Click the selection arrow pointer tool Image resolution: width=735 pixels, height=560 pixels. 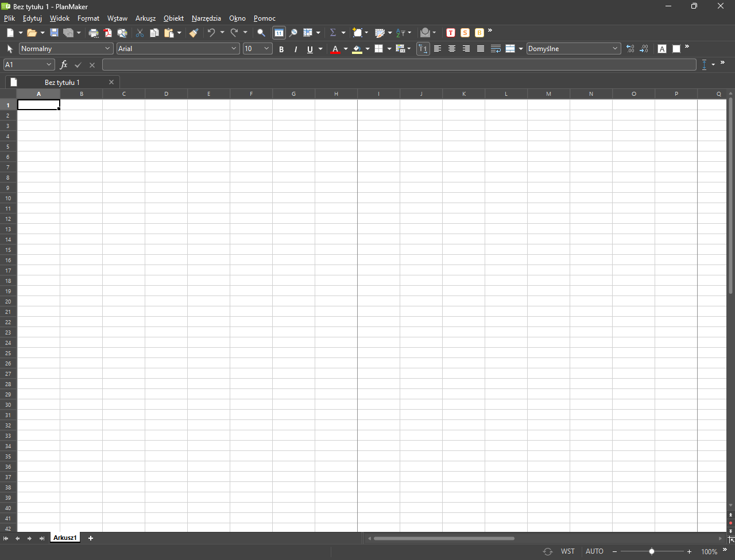point(10,49)
